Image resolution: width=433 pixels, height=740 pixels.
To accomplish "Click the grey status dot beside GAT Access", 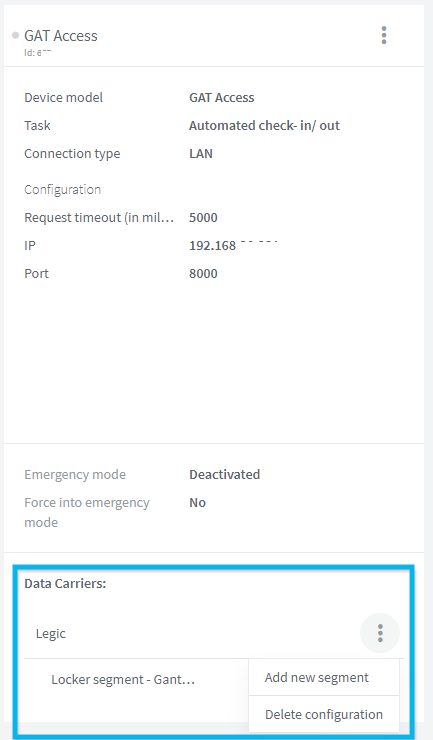I will click(x=16, y=35).
